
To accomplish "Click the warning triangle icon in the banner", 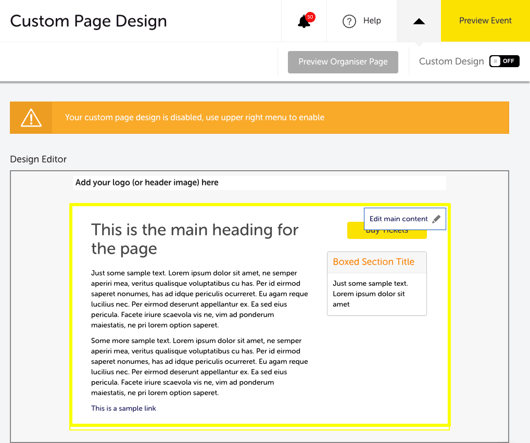I will (x=31, y=118).
